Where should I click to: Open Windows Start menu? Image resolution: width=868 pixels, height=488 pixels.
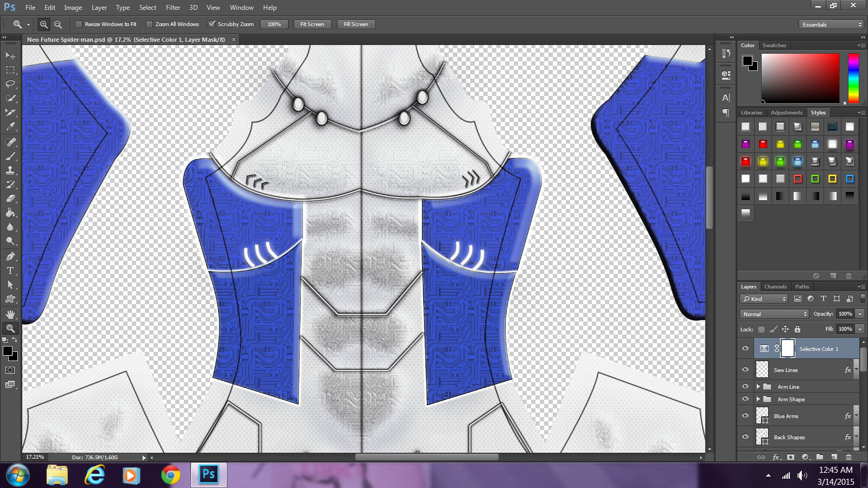(18, 476)
